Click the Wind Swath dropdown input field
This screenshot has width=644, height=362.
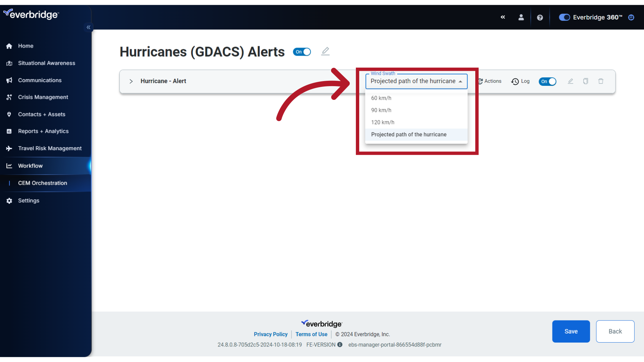(416, 81)
